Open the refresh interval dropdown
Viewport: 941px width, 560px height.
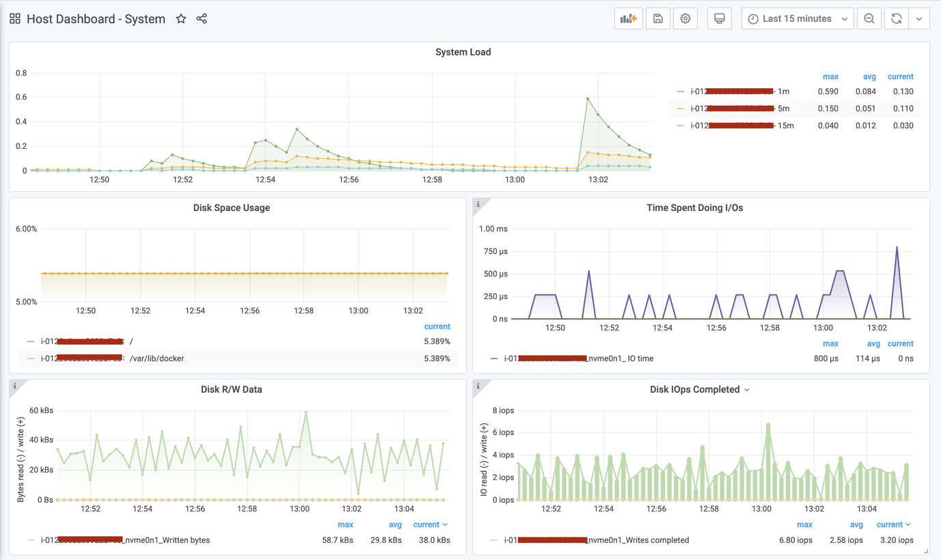(919, 19)
